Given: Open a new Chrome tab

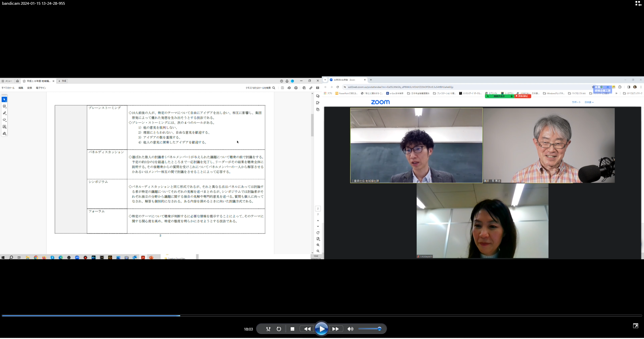Looking at the screenshot, I should pyautogui.click(x=371, y=80).
